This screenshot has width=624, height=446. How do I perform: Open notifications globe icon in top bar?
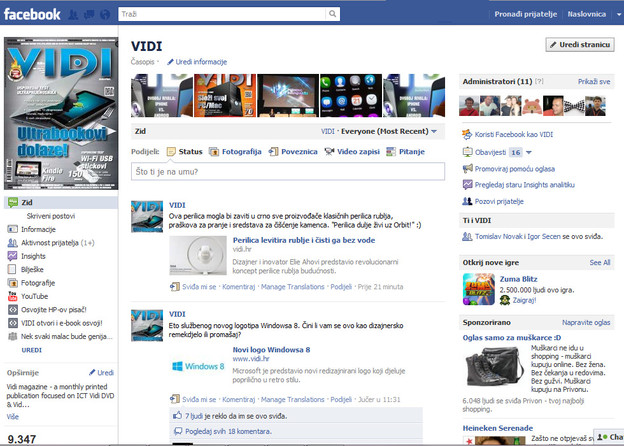point(105,15)
